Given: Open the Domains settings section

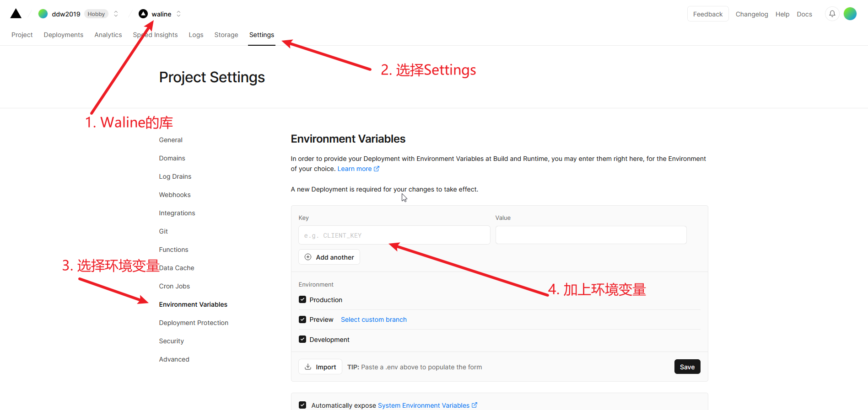Looking at the screenshot, I should [172, 158].
